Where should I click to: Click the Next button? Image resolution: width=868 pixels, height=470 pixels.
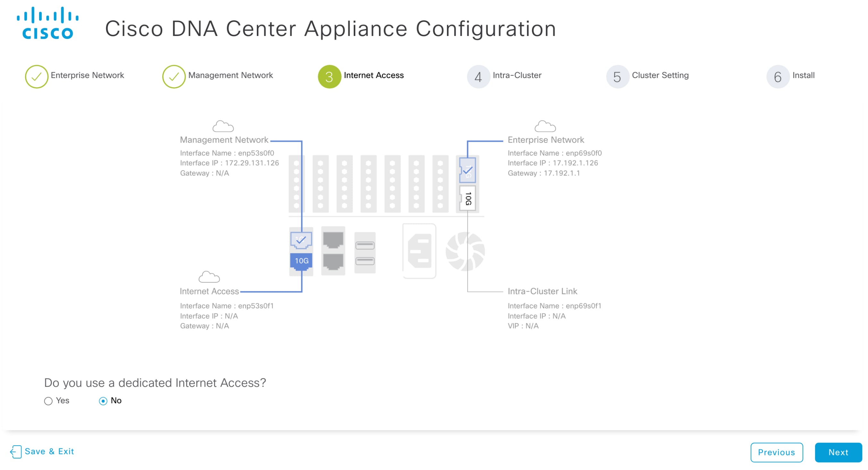tap(838, 452)
